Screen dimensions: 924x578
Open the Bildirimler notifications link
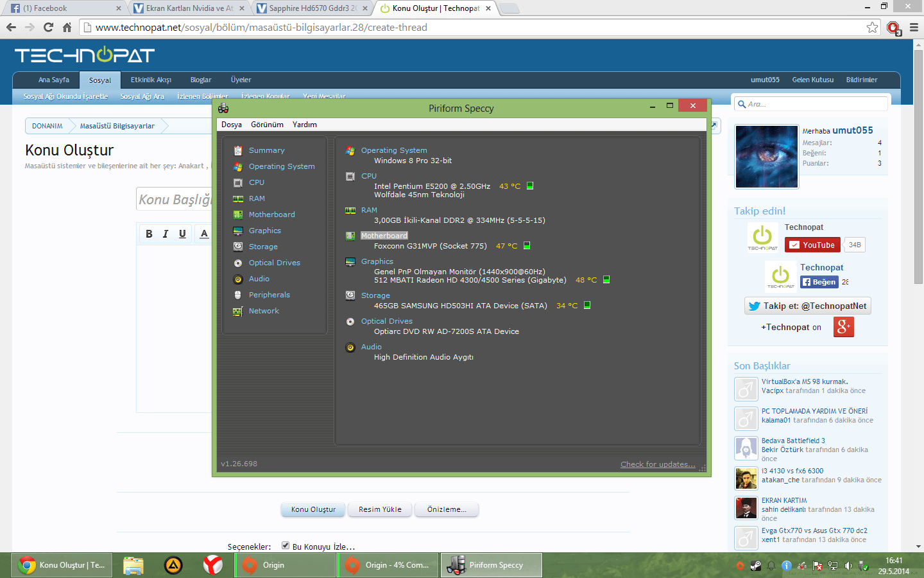click(862, 80)
